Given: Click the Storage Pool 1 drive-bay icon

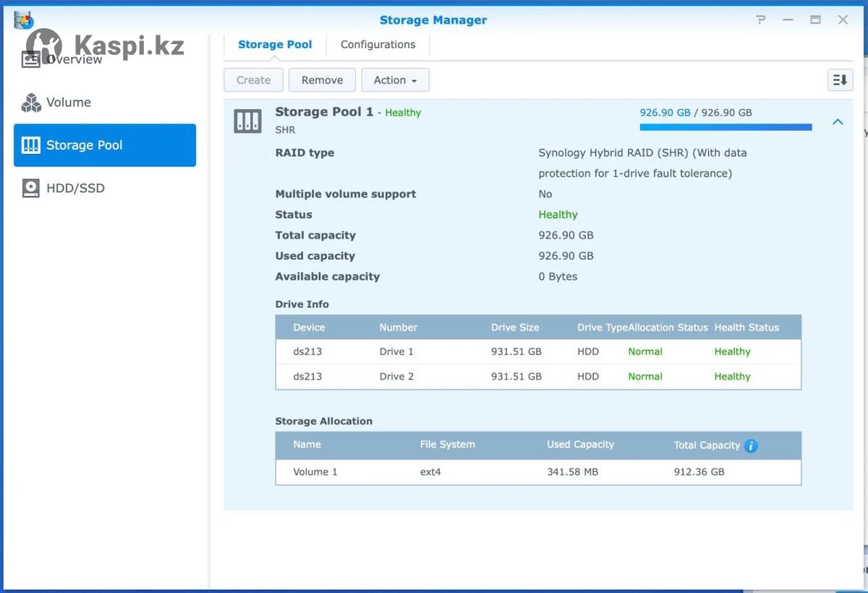Looking at the screenshot, I should 247,121.
